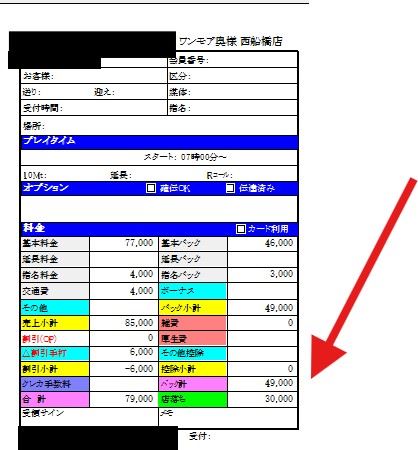Click the 場所 location field
Screen dimensions: 418x450
(x=159, y=126)
